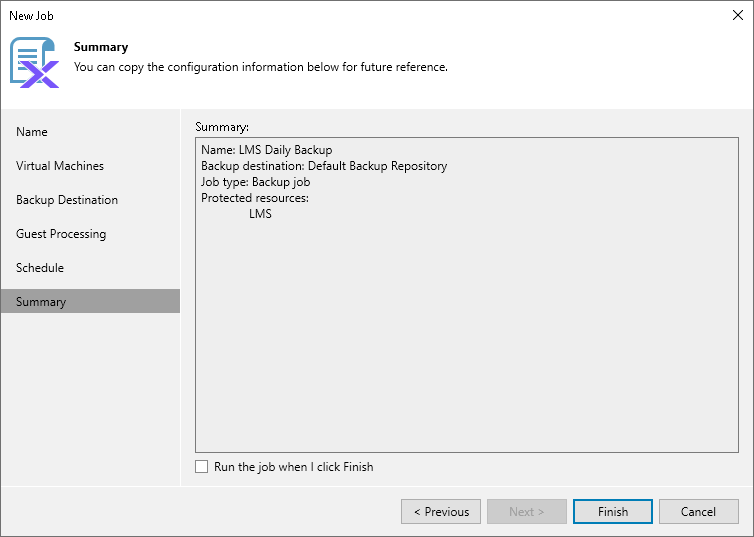Click the Job type: Backup job line
This screenshot has height=537, width=754.
(255, 182)
